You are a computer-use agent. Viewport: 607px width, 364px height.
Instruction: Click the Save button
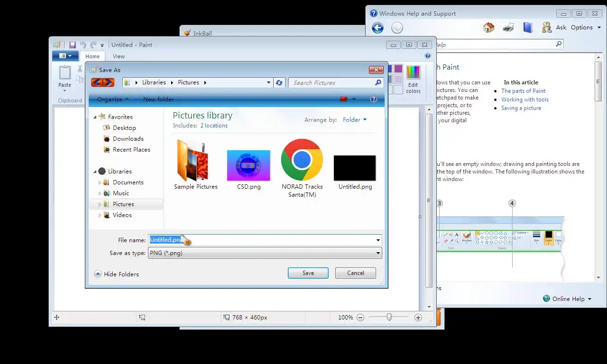(x=308, y=273)
